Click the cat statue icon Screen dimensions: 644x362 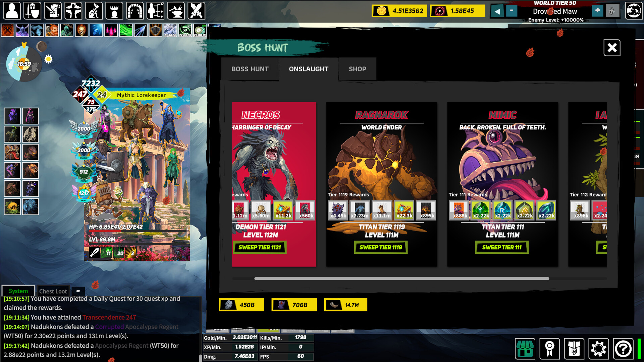(94, 11)
